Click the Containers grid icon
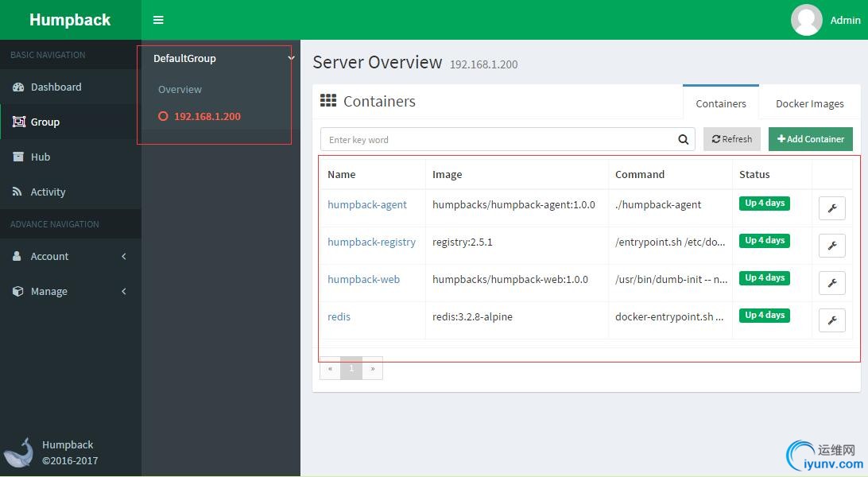The width and height of the screenshot is (868, 477). 328,100
